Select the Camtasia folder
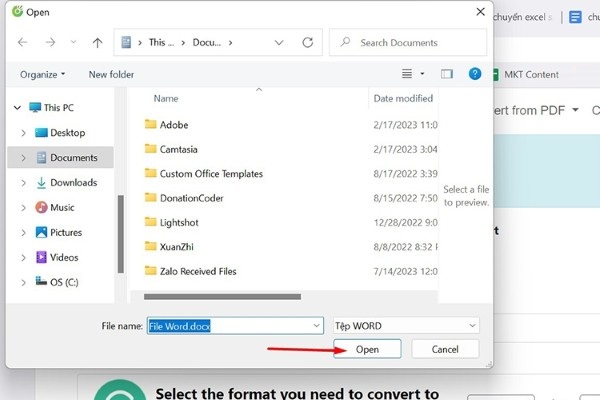Image resolution: width=600 pixels, height=400 pixels. click(x=171, y=149)
